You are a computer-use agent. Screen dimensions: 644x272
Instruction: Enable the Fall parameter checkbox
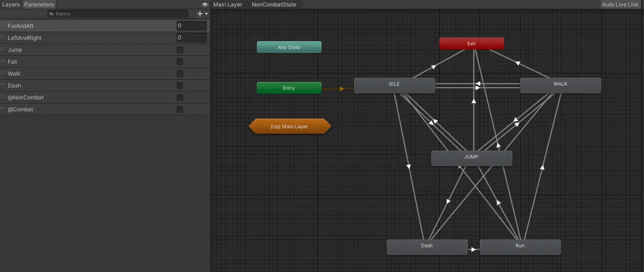click(x=180, y=62)
